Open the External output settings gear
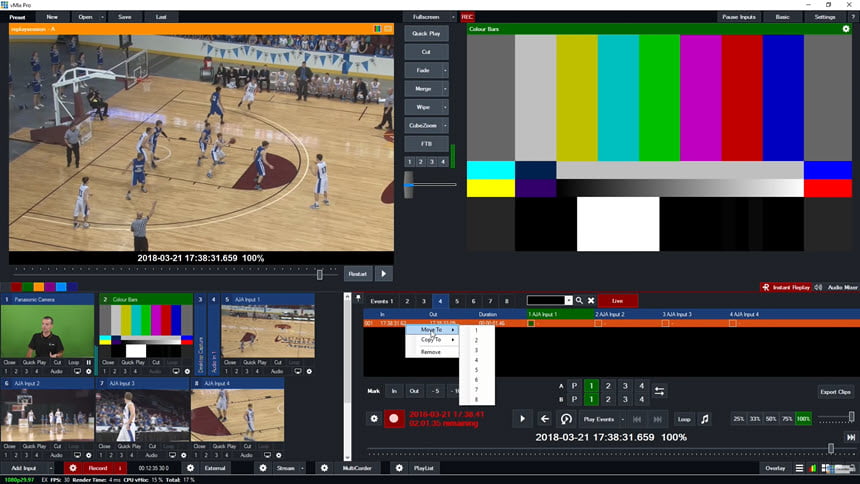860x484 pixels. pyautogui.click(x=190, y=468)
